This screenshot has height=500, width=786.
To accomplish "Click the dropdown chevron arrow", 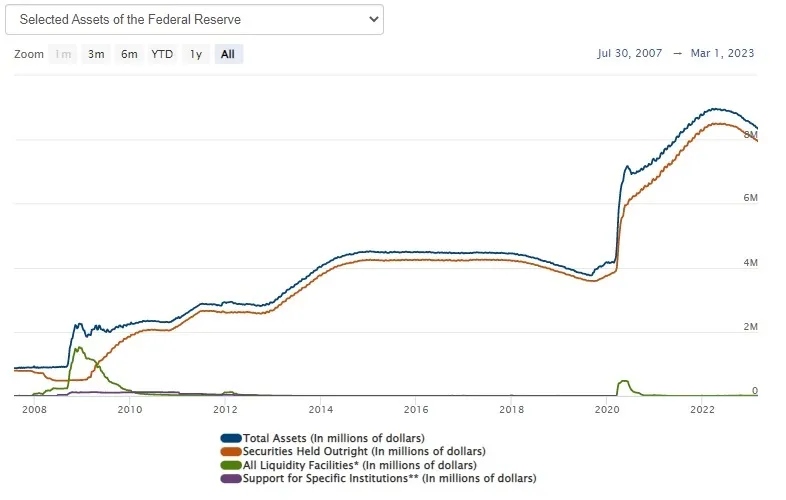I will coord(373,20).
